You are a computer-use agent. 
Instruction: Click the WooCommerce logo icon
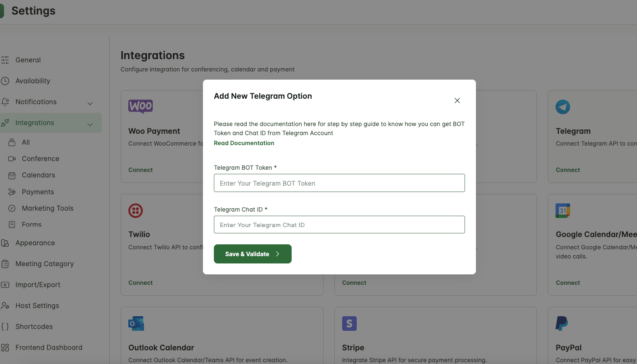click(x=141, y=107)
